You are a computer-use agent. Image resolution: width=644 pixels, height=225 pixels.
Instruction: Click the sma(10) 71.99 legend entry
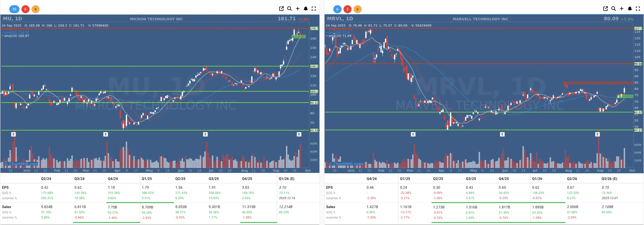[339, 36]
